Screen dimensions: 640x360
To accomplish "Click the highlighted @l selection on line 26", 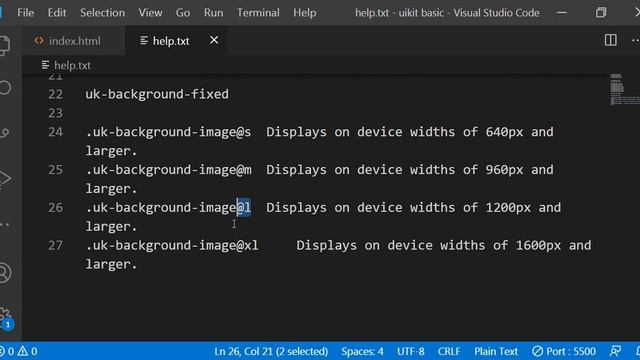I will 244,207.
